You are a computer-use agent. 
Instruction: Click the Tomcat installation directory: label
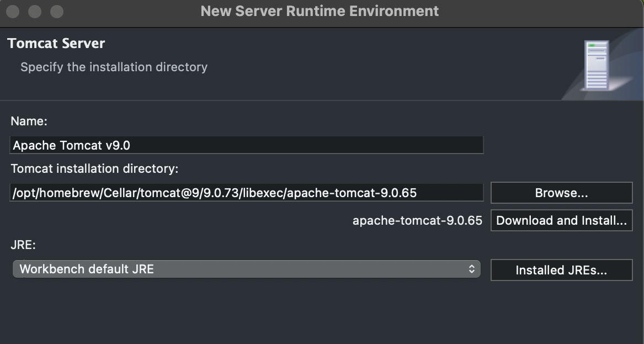click(94, 169)
